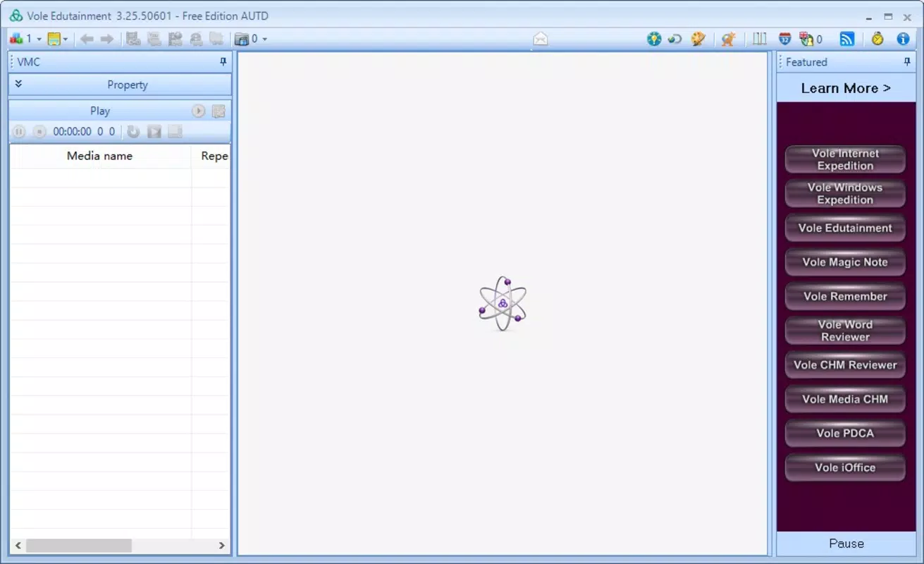Click the media list horizontal scrollbar thumb
The width and height of the screenshot is (924, 564).
tap(79, 546)
